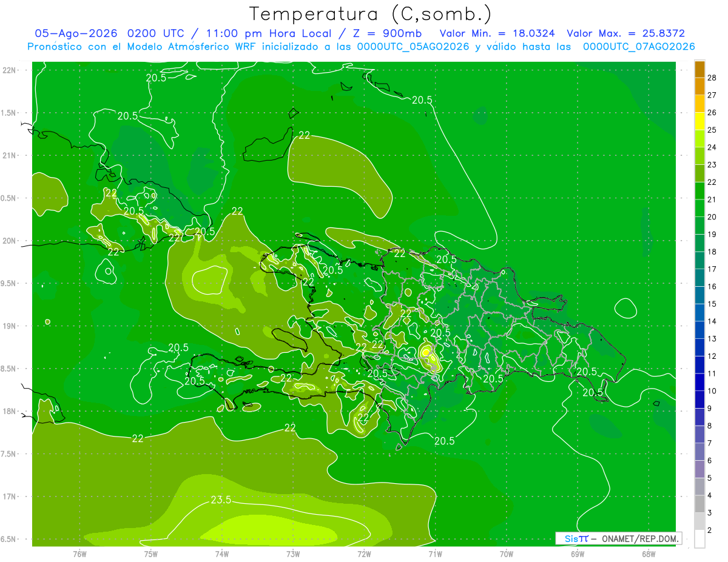Click the '70W' longitude label
This screenshot has height=562, width=728.
[x=507, y=554]
